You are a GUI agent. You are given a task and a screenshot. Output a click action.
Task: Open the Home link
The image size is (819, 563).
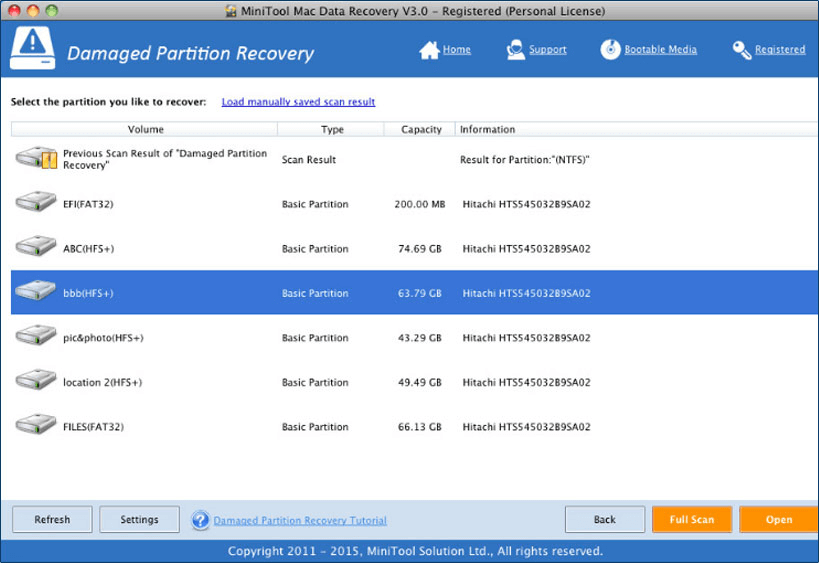click(457, 50)
